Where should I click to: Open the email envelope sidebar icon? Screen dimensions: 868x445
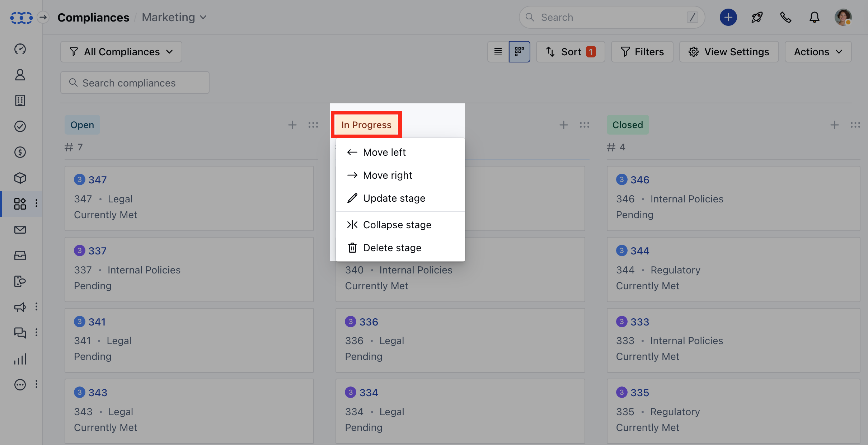[20, 230]
